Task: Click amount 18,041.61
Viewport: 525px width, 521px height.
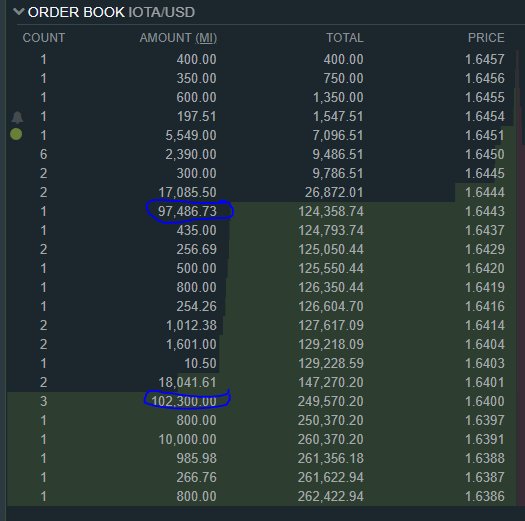Action: pyautogui.click(x=187, y=382)
